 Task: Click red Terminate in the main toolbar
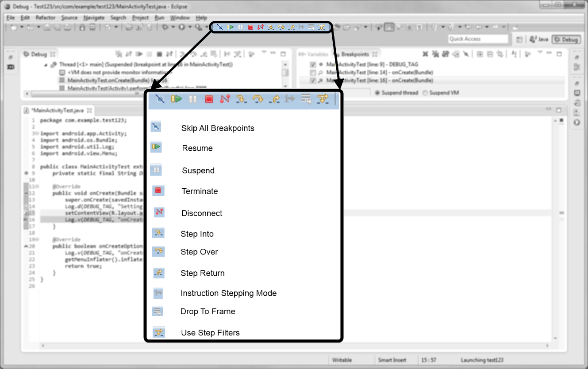point(250,27)
